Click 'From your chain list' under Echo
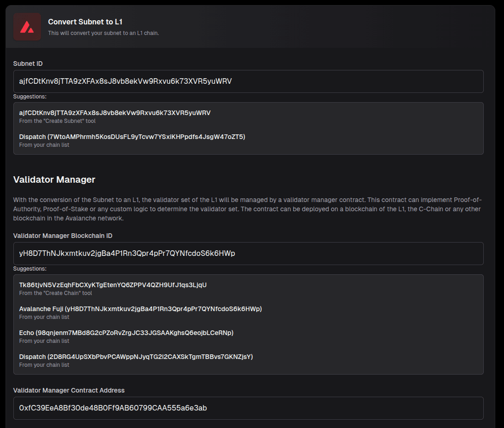The width and height of the screenshot is (504, 428). click(x=44, y=341)
